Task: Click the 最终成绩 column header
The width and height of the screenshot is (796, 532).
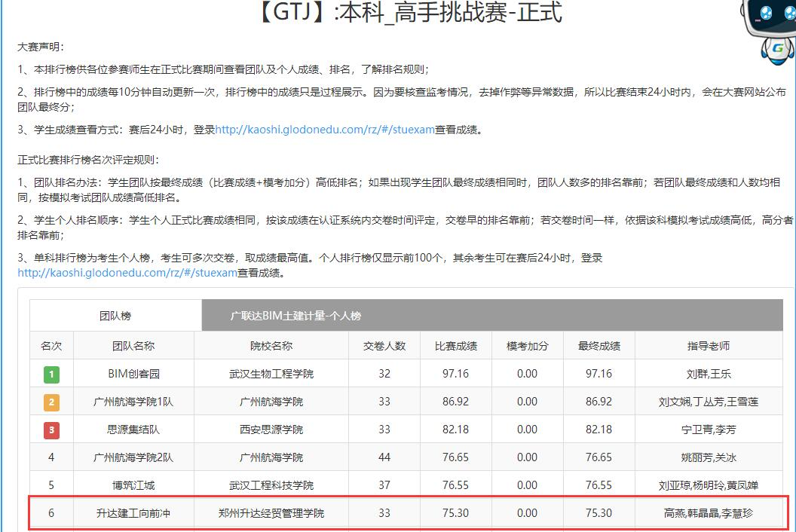Action: pyautogui.click(x=599, y=346)
